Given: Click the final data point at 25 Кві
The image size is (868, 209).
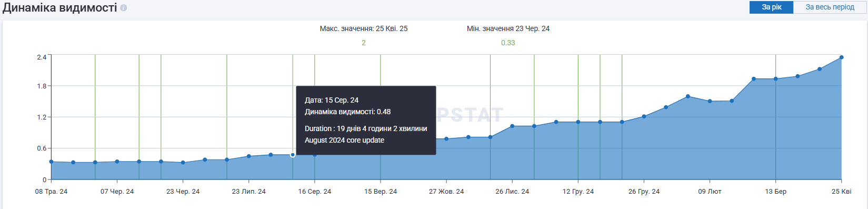Looking at the screenshot, I should pyautogui.click(x=841, y=57).
